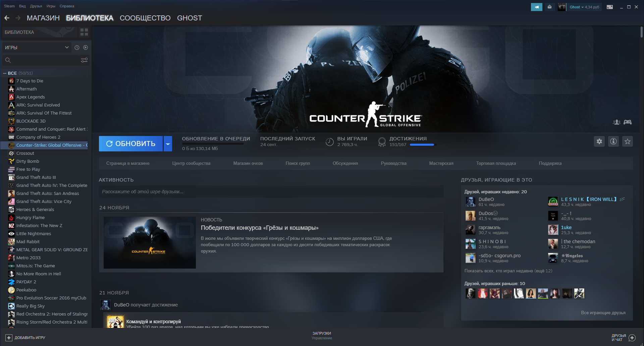Open Metro 2033 from the list
This screenshot has width=644, height=346.
(x=28, y=258)
